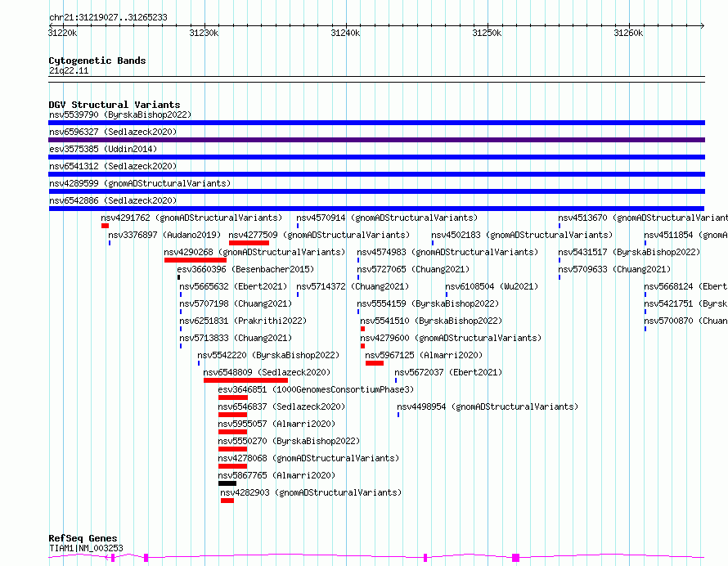Image resolution: width=728 pixels, height=566 pixels.
Task: Select the red esv3646851 variant bar
Action: click(233, 398)
